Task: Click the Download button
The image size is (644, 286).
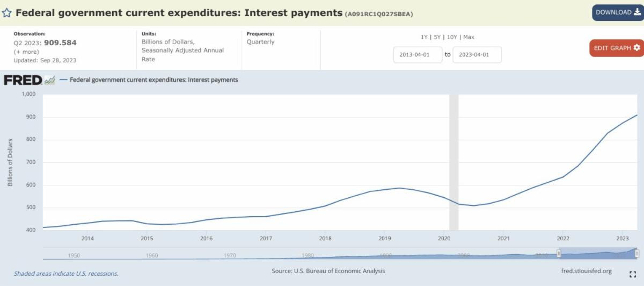Action: point(618,12)
